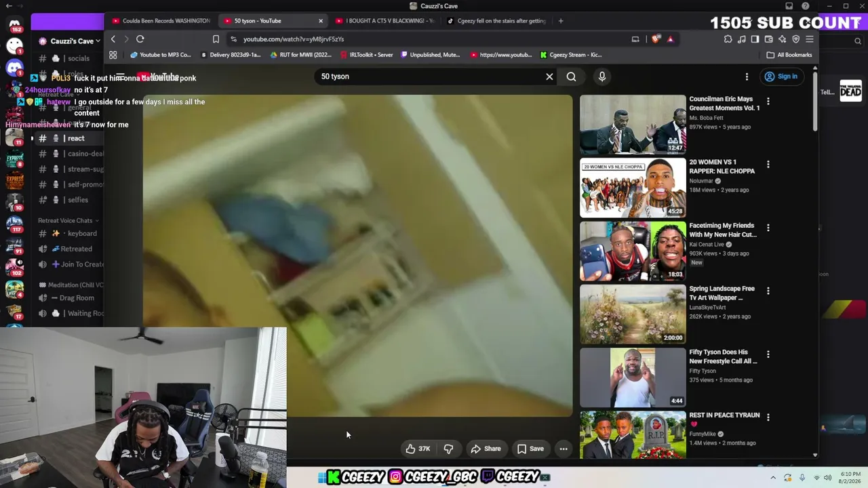The height and width of the screenshot is (488, 868).
Task: Open the Windows Start menu
Action: [x=321, y=477]
